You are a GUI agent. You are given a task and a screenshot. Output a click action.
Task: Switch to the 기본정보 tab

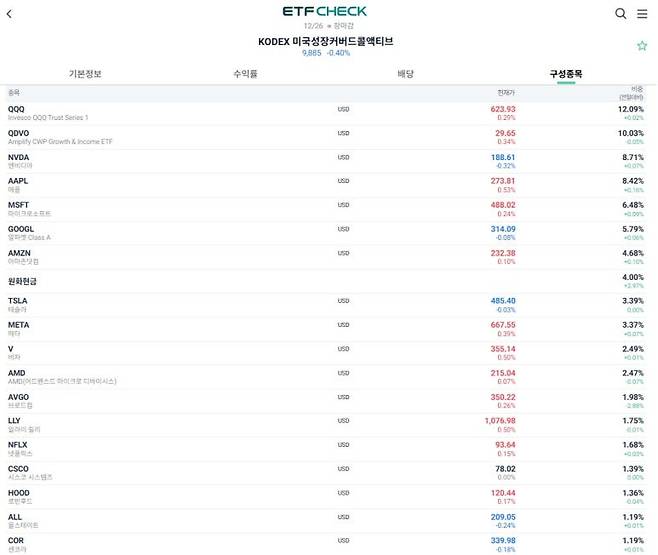(85, 74)
